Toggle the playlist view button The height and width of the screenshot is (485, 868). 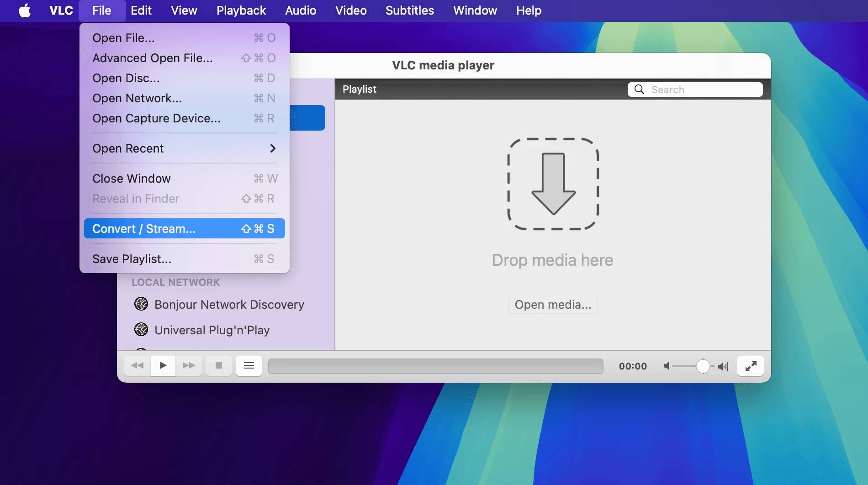point(249,365)
